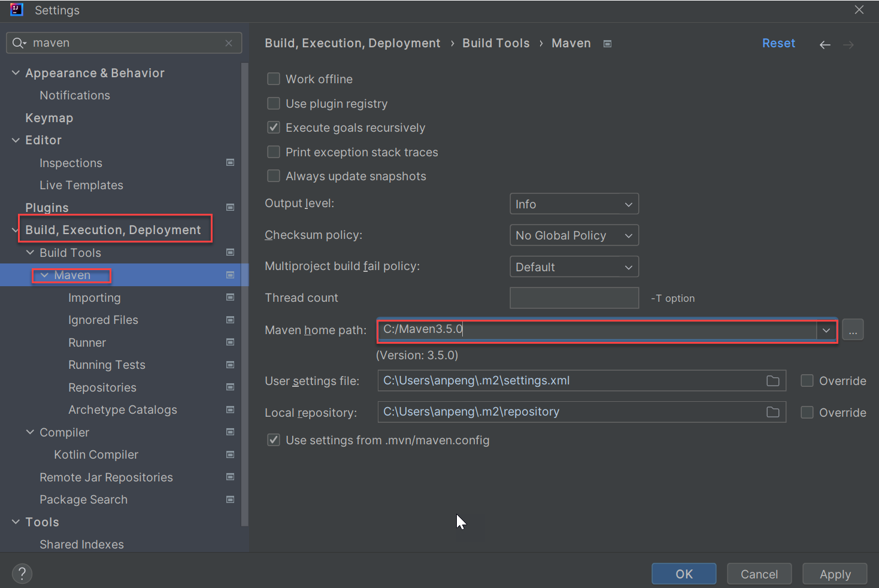The width and height of the screenshot is (879, 588).
Task: Click the search magnifier icon
Action: (19, 43)
